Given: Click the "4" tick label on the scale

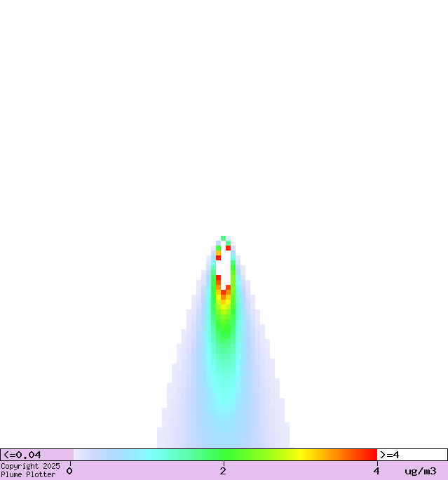Looking at the screenshot, I should [376, 471].
